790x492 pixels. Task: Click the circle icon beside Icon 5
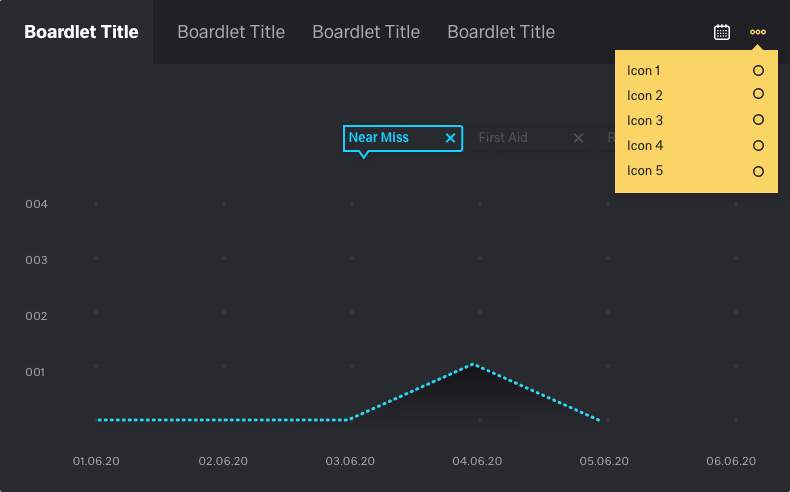coord(758,171)
